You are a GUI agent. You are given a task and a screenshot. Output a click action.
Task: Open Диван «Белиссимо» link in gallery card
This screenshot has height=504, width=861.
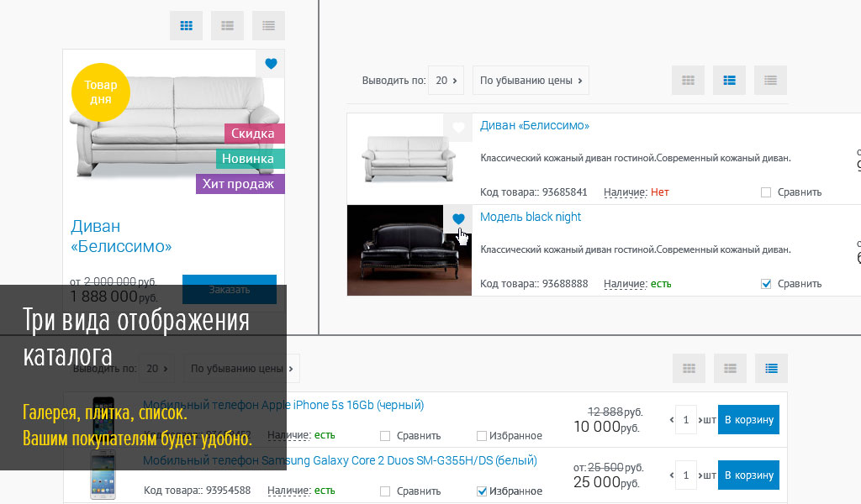(121, 236)
